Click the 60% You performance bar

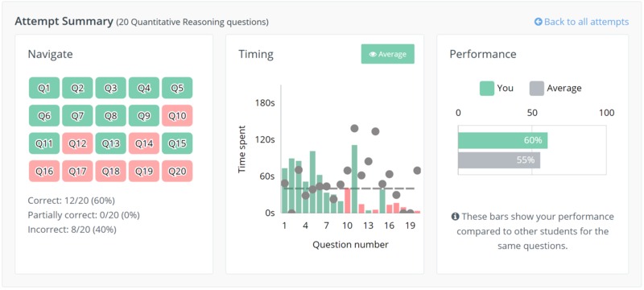point(502,140)
